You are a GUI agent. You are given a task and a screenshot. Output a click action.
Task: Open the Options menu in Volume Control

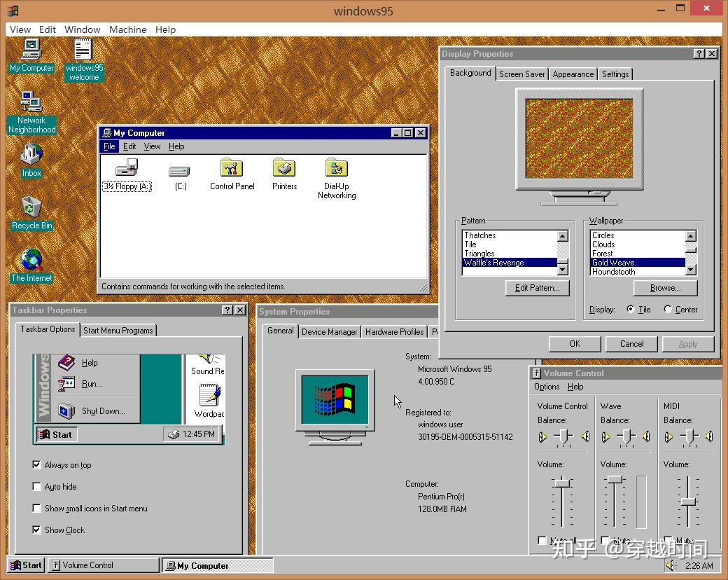pos(545,387)
